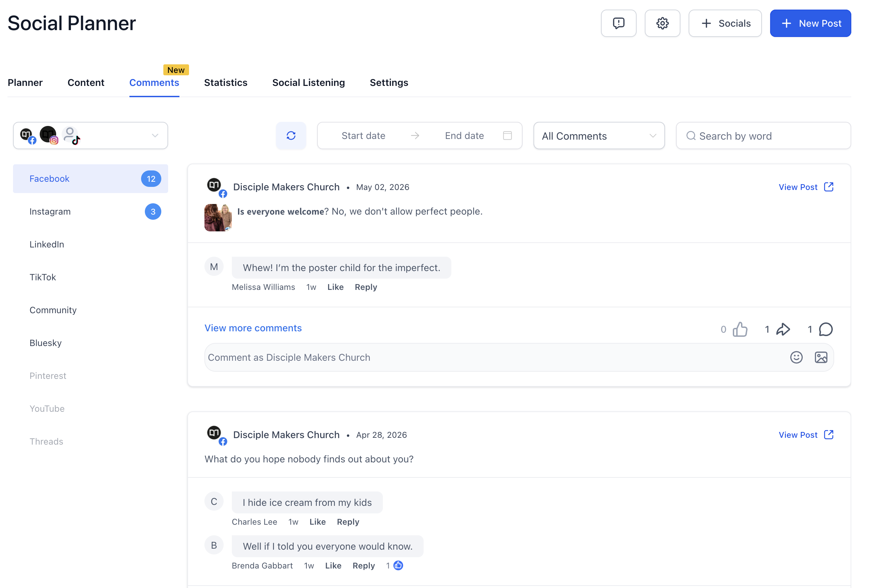The width and height of the screenshot is (878, 588).
Task: Reply to Melissa Williams' comment
Action: [x=366, y=287]
